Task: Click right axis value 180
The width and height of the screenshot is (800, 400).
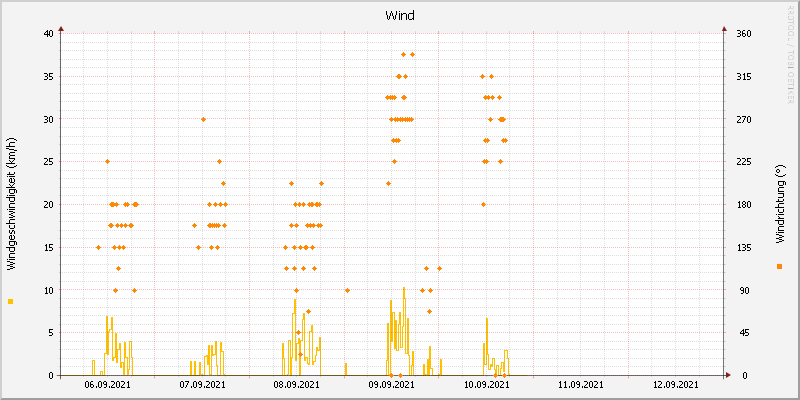Action: [744, 205]
